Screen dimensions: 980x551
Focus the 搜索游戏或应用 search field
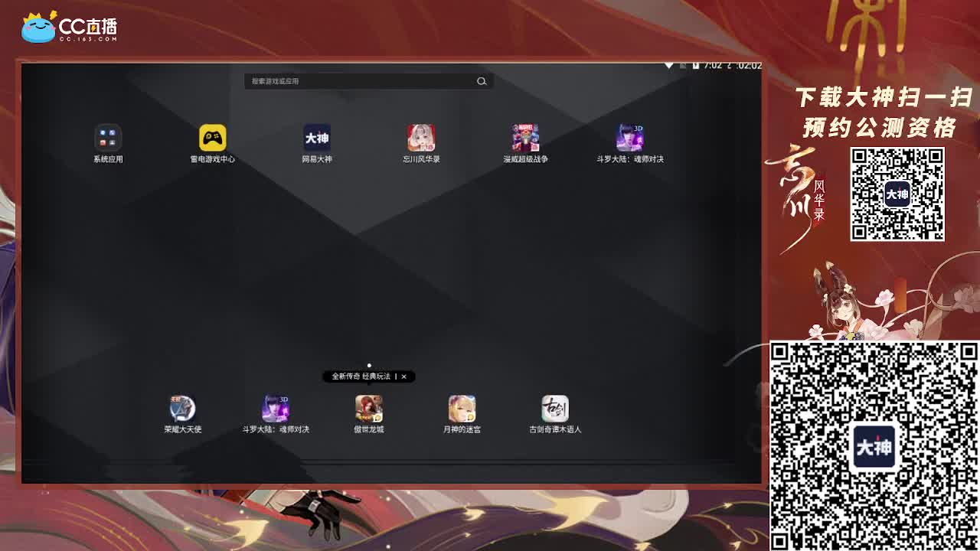[368, 81]
